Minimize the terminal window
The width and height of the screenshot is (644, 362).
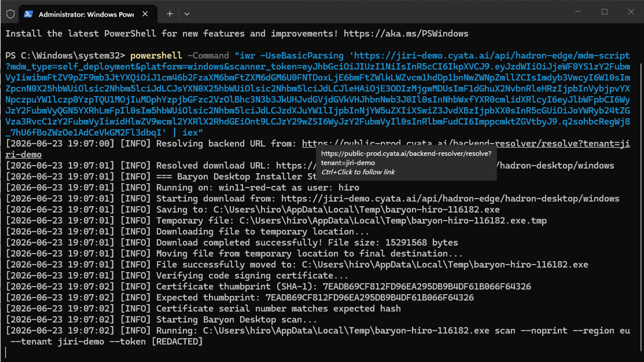tap(578, 12)
